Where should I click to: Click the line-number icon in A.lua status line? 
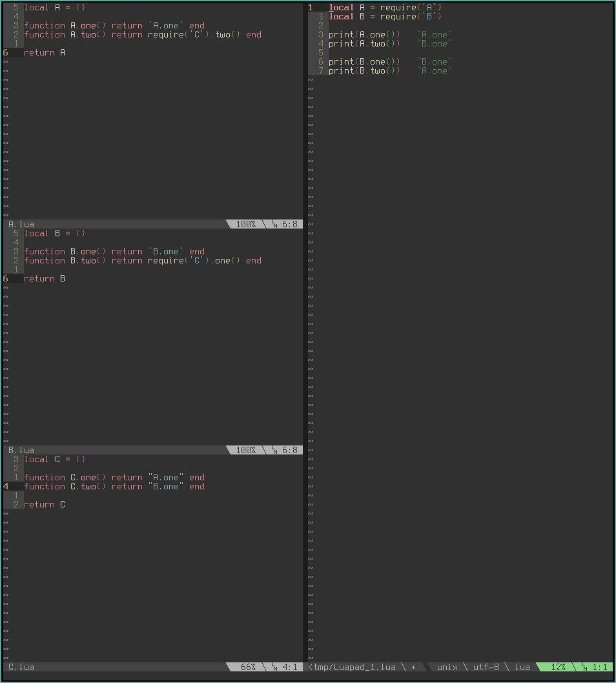[274, 224]
